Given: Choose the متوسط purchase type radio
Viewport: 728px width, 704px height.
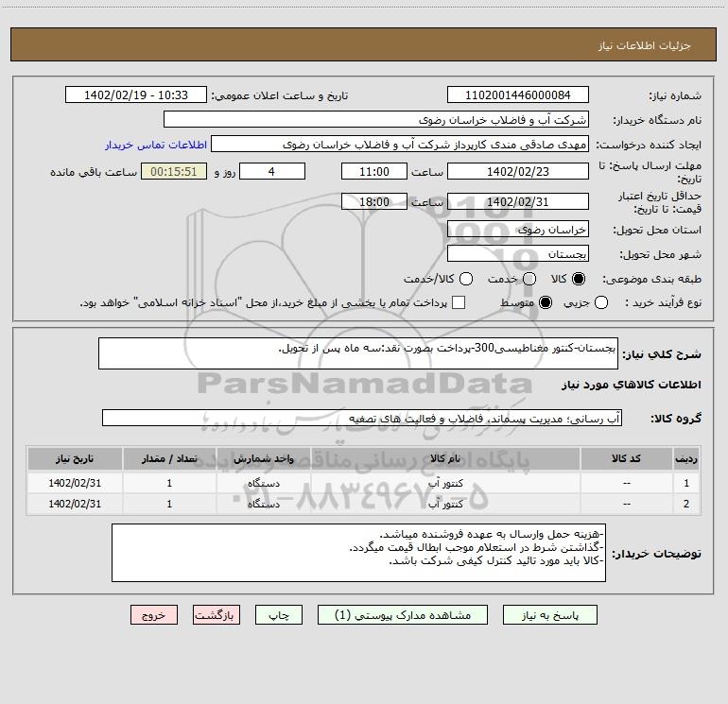Looking at the screenshot, I should tap(546, 302).
